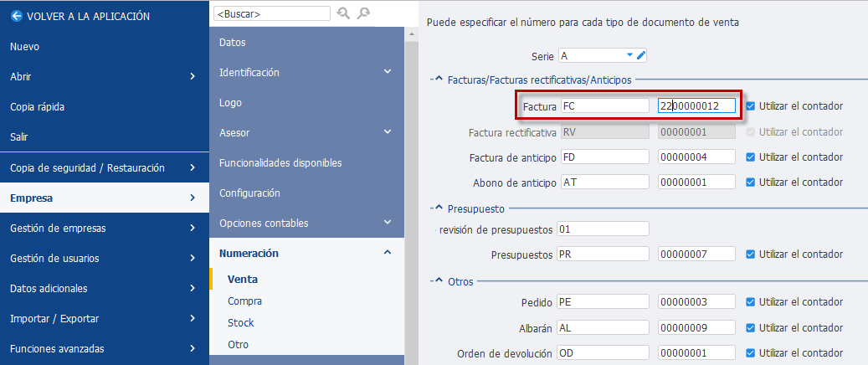Expand the Identificación menu chevron
Screen dimensions: 868x365
(x=388, y=71)
